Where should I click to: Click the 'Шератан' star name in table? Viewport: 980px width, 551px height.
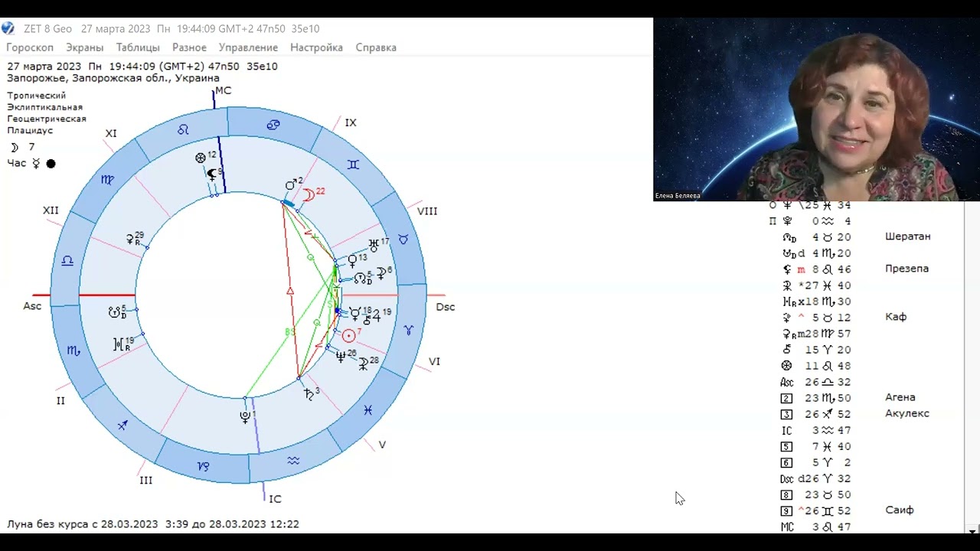tap(908, 236)
